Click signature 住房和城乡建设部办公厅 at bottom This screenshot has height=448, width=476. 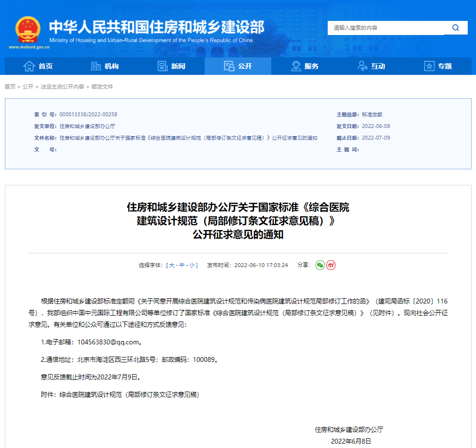pos(349,430)
